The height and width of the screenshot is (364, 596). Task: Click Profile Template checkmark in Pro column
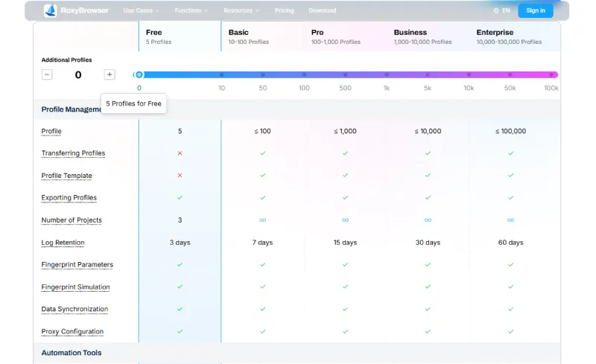coord(345,175)
